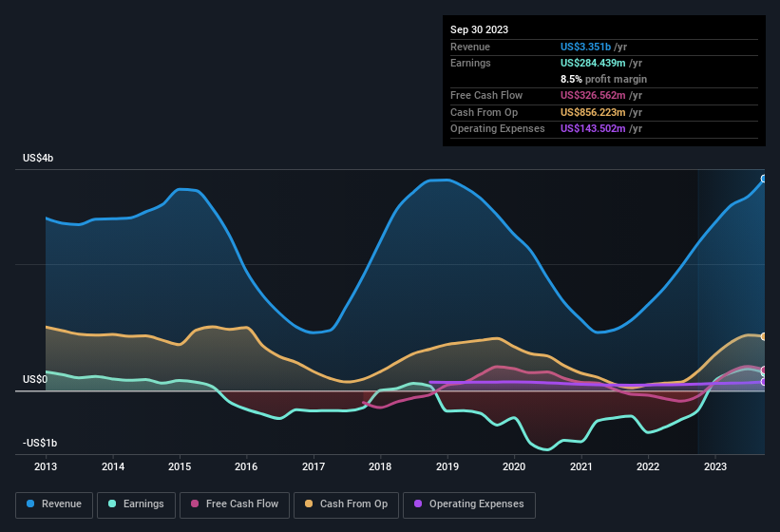780x532 pixels.
Task: Click the Earnings label in the tooltip
Action: (470, 63)
